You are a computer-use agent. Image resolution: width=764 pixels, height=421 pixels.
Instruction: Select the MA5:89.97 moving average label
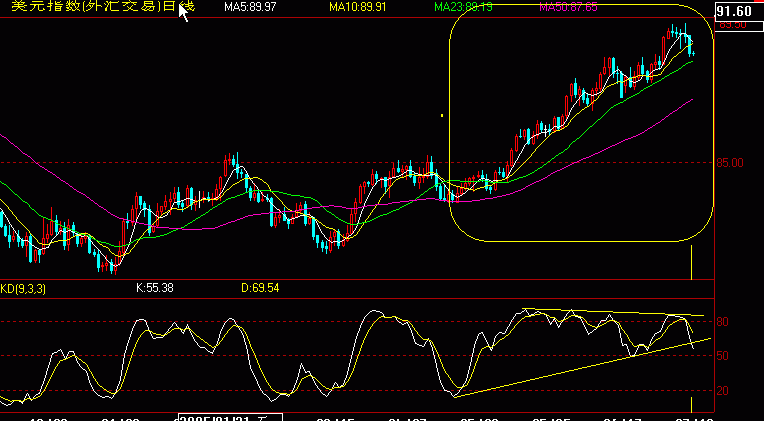[x=248, y=7]
